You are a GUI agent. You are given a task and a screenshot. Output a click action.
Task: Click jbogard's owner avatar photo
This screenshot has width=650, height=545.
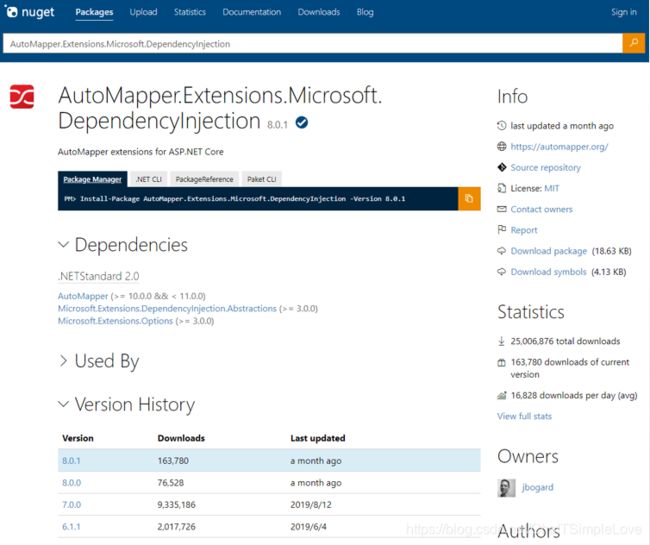click(506, 488)
